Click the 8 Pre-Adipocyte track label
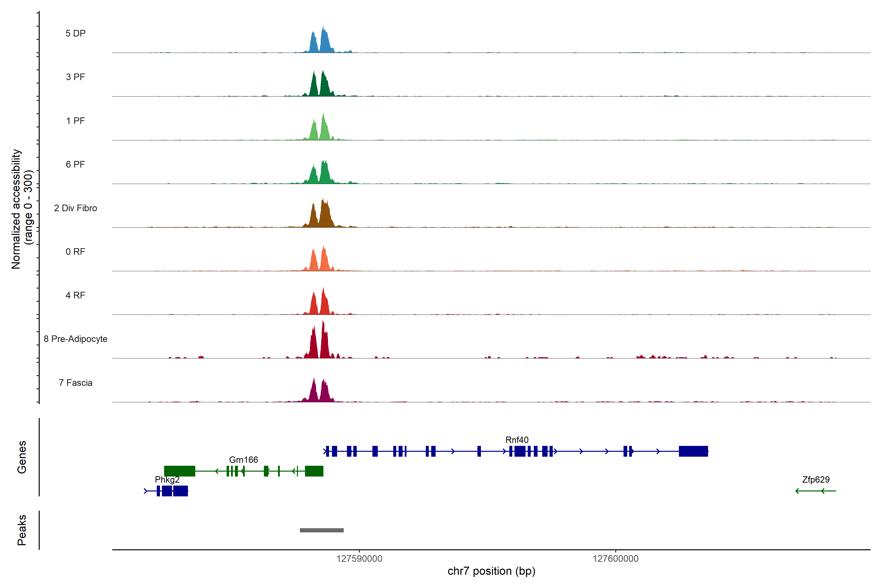 75,339
